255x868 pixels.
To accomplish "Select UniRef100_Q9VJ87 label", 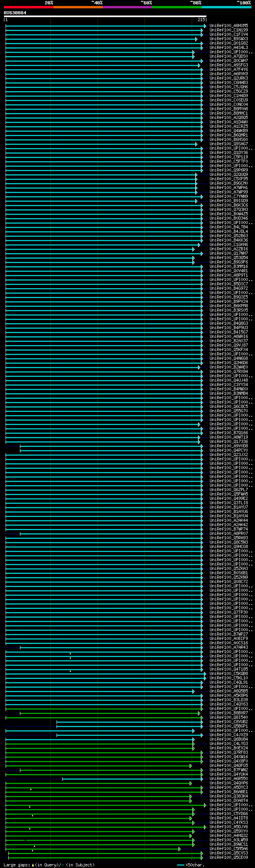I will point(229,345).
